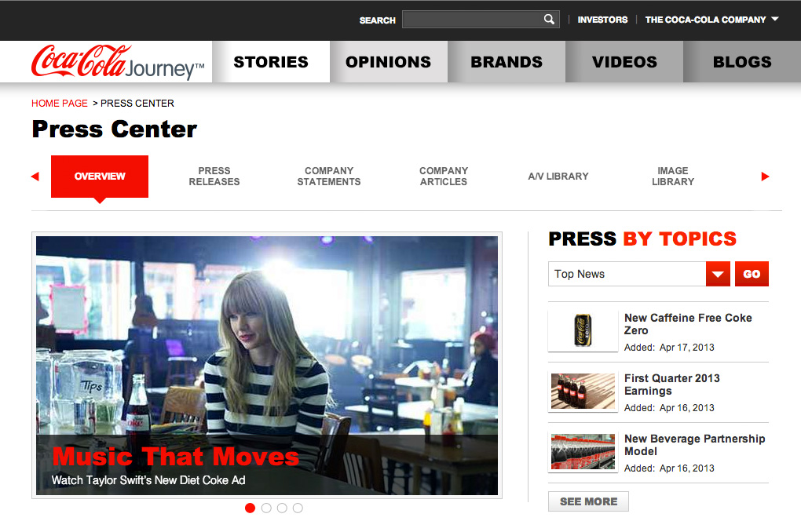This screenshot has height=532, width=801.
Task: Open the Stories navigation tab
Action: tap(271, 62)
